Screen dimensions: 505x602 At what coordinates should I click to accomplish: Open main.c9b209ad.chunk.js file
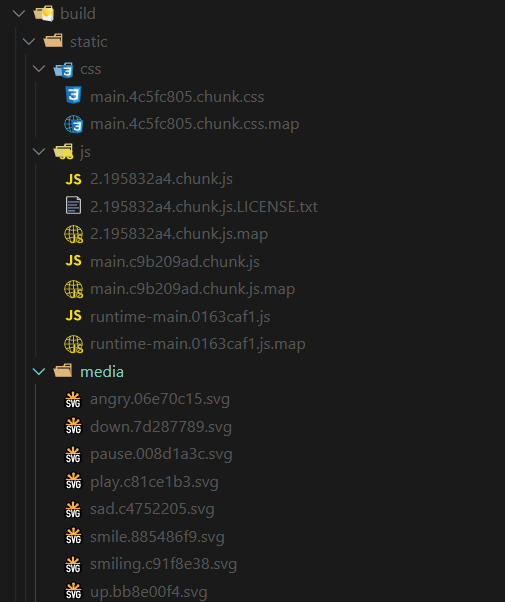pyautogui.click(x=175, y=262)
